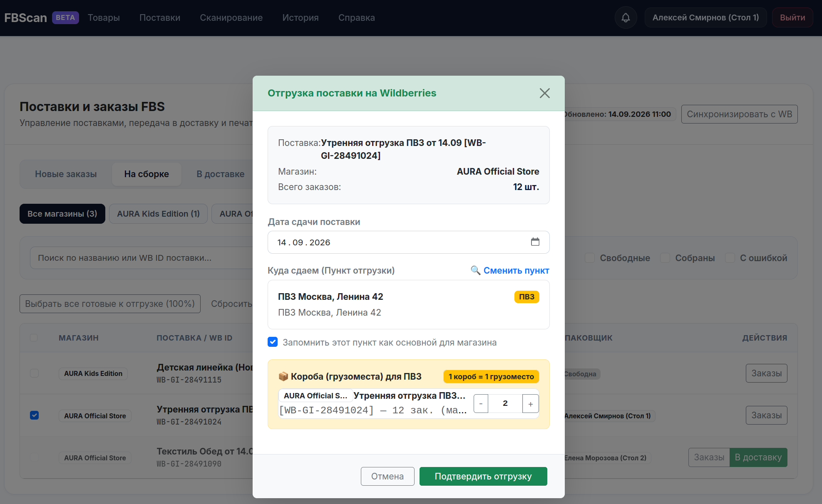Click the 1 короб = 1 грузоместо badge

coord(491,376)
